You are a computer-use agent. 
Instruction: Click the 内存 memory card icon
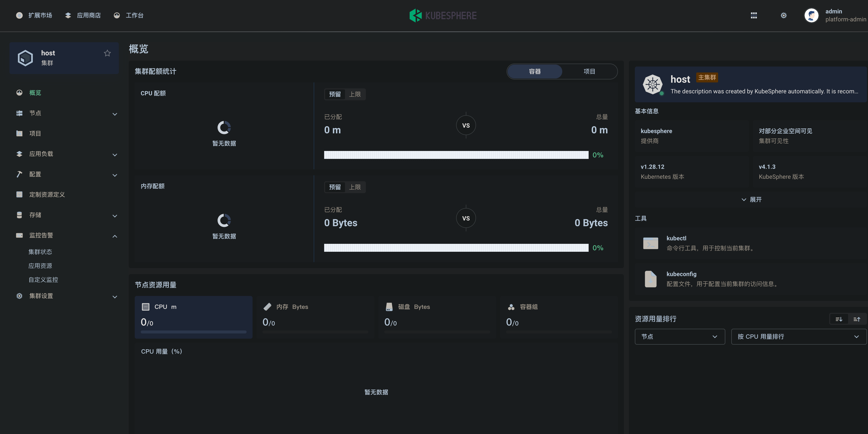point(267,307)
